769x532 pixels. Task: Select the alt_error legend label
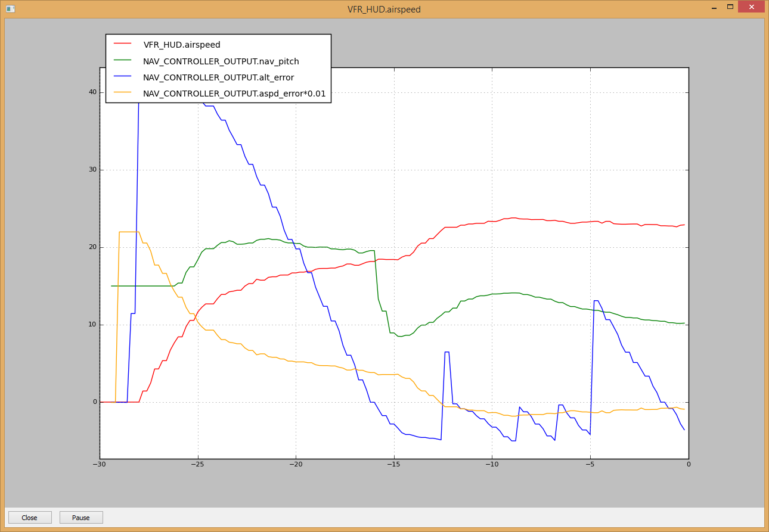click(x=218, y=77)
